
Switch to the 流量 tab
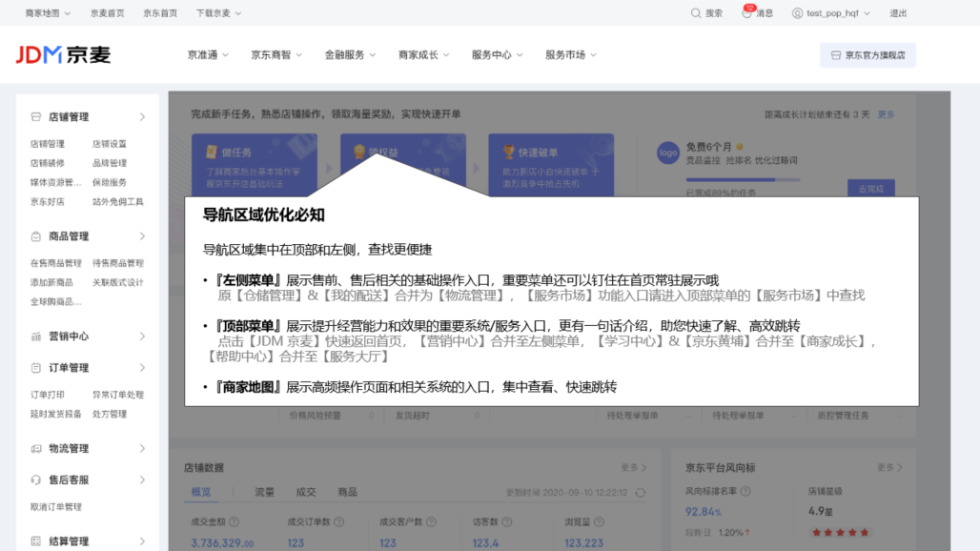point(264,492)
